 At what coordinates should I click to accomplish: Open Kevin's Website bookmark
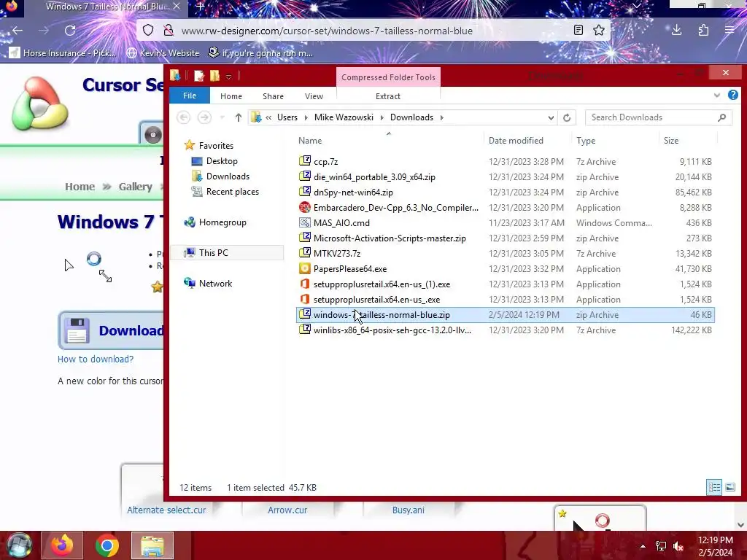pyautogui.click(x=163, y=52)
